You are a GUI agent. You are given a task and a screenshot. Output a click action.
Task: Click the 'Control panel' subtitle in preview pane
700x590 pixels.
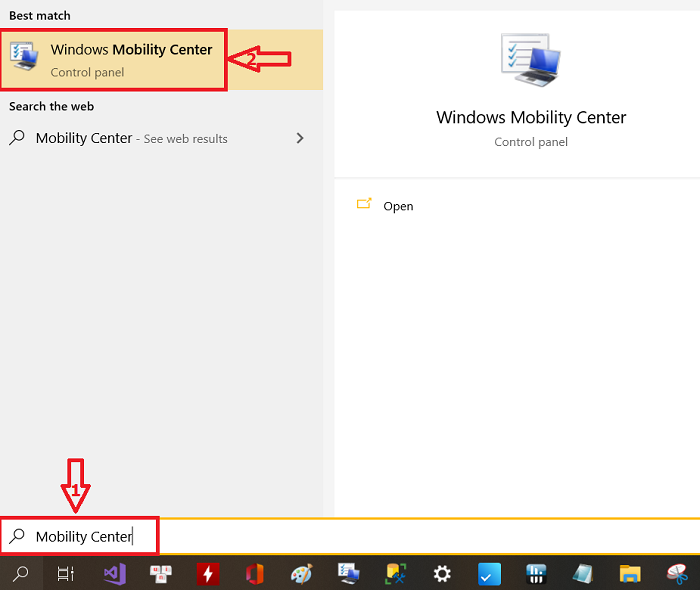point(531,142)
